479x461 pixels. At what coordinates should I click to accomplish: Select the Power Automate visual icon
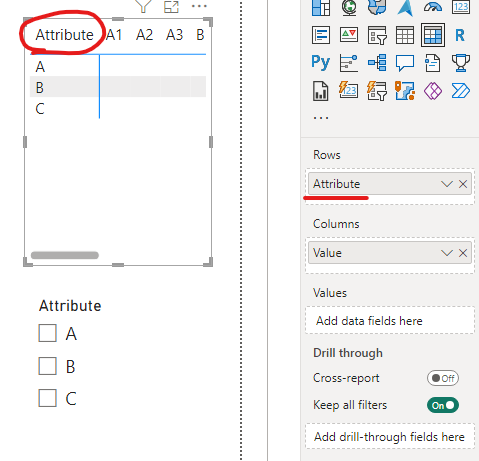pos(461,91)
